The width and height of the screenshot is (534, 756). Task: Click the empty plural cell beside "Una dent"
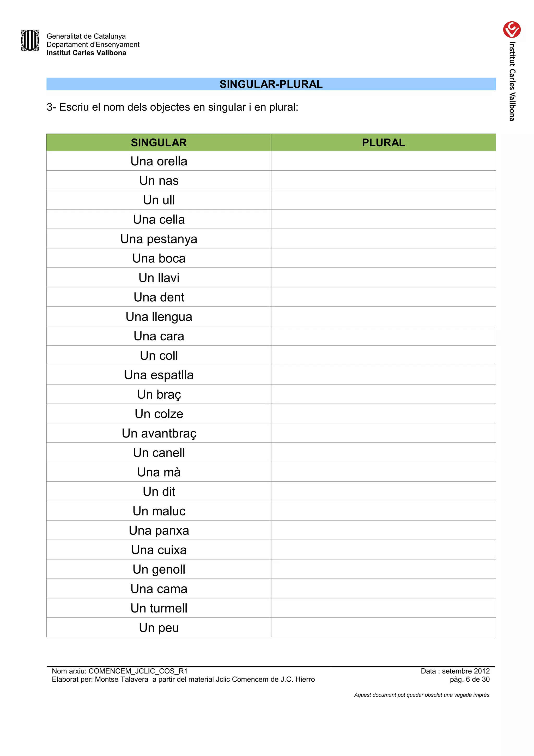coord(383,297)
